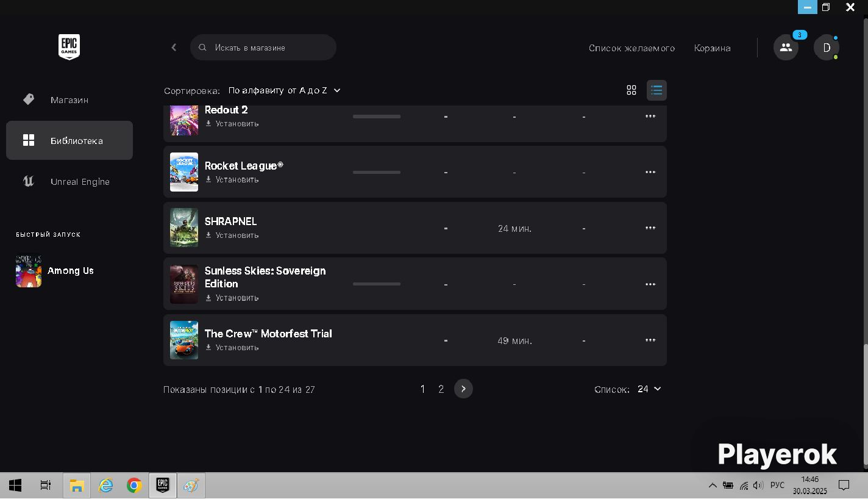The image size is (868, 499).
Task: Open the Магазин store section
Action: click(x=69, y=99)
